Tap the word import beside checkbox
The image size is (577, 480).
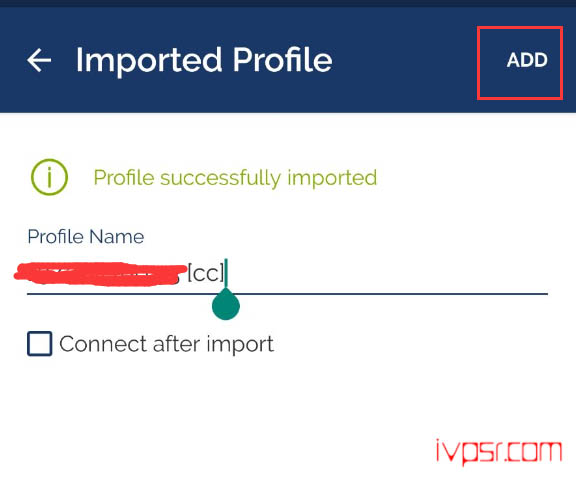tap(240, 345)
